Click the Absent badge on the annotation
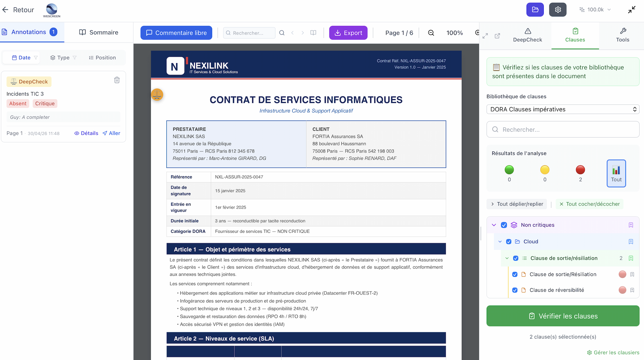 tap(18, 103)
